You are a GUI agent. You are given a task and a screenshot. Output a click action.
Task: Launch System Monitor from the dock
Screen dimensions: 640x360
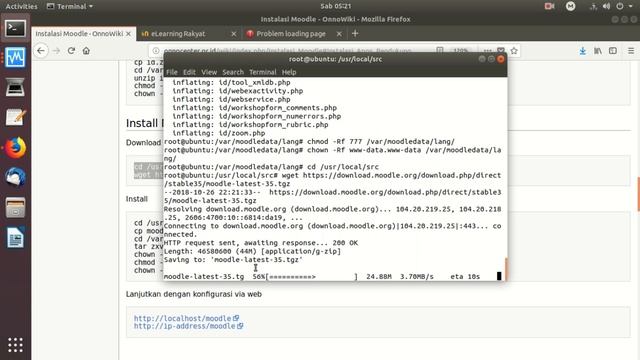(16, 57)
